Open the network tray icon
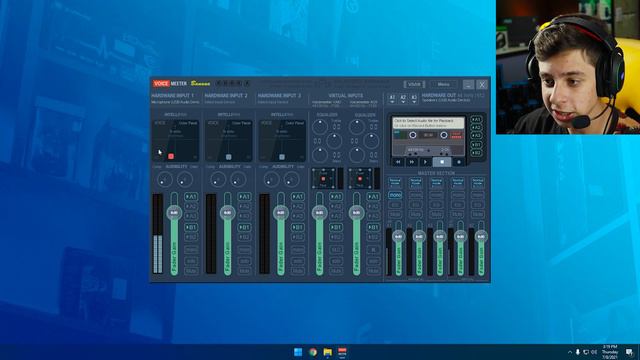 [x=586, y=352]
